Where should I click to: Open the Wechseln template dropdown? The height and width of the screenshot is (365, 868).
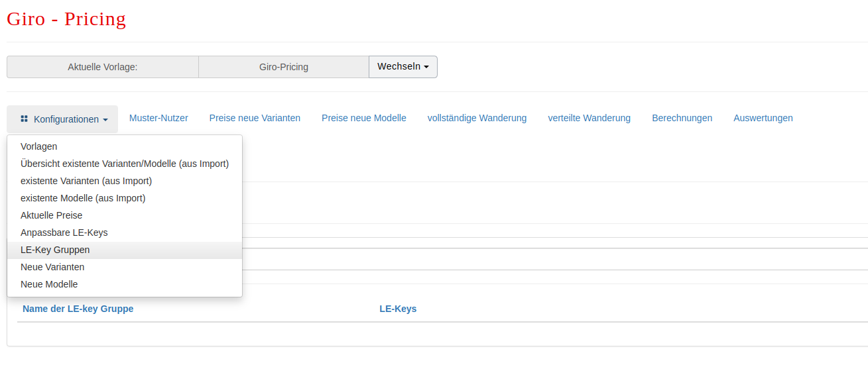(403, 67)
